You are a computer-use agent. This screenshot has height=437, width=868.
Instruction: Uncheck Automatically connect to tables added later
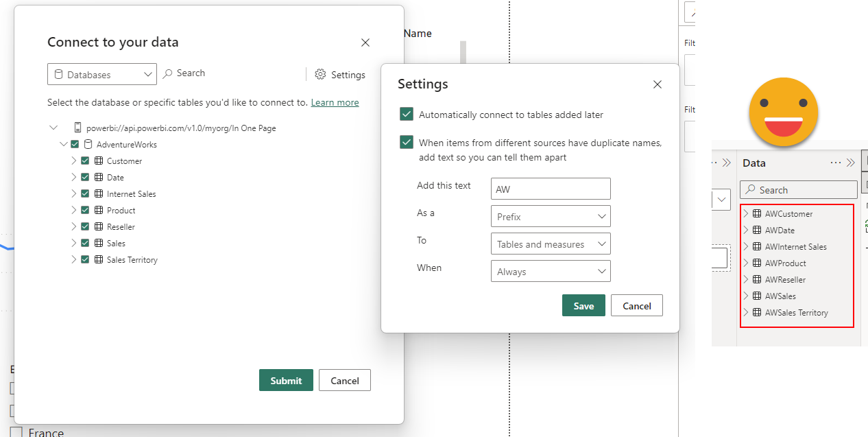(407, 115)
